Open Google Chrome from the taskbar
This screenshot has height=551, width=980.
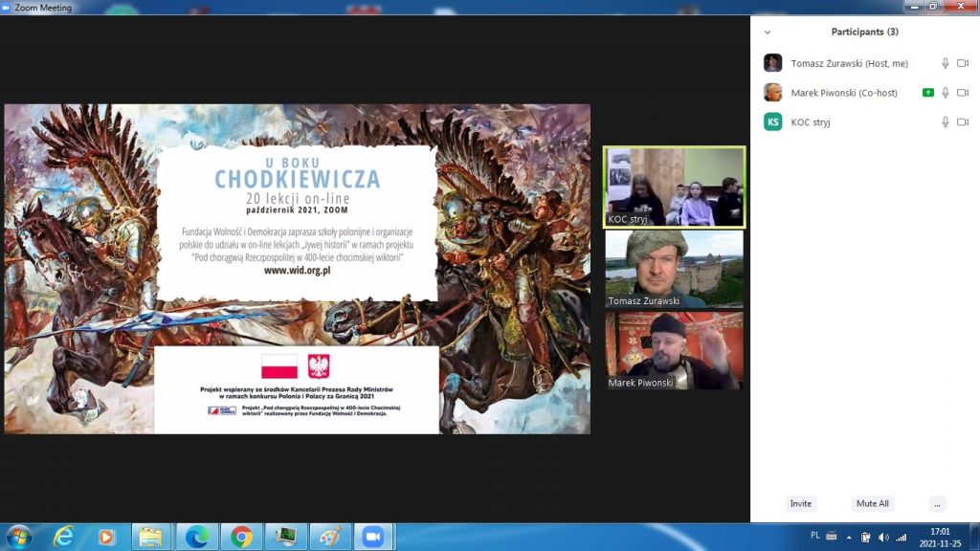click(x=241, y=537)
